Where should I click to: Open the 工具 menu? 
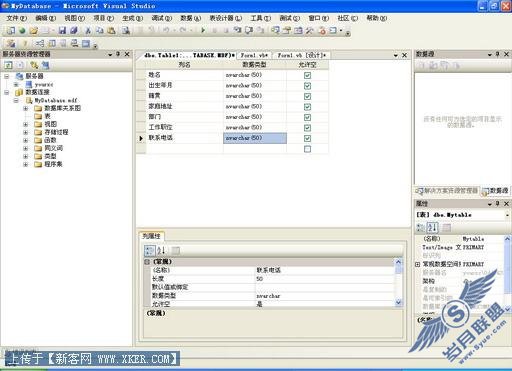[260, 18]
